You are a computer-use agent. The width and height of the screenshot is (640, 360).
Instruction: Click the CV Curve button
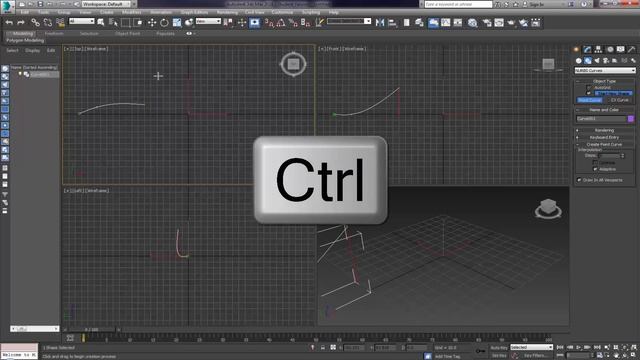(620, 100)
